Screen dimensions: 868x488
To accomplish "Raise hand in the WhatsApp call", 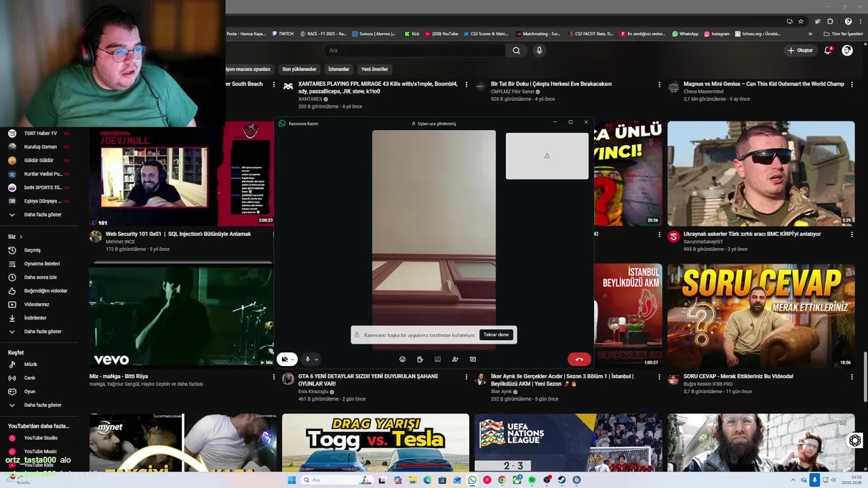I will pyautogui.click(x=420, y=359).
